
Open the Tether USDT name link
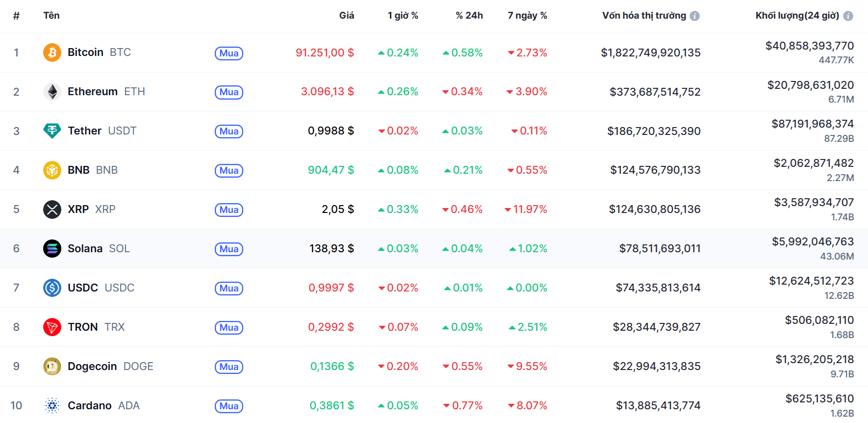(x=102, y=131)
